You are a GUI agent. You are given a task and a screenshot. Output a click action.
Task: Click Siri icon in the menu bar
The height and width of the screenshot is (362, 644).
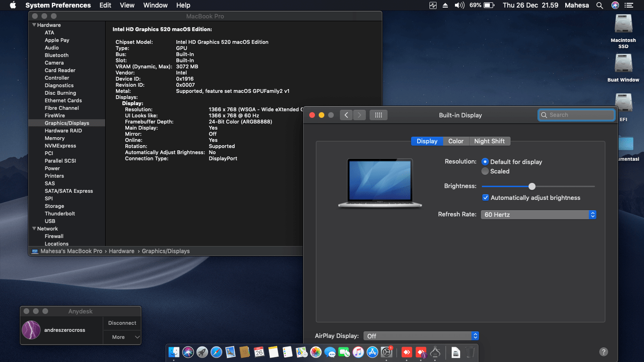pos(615,5)
